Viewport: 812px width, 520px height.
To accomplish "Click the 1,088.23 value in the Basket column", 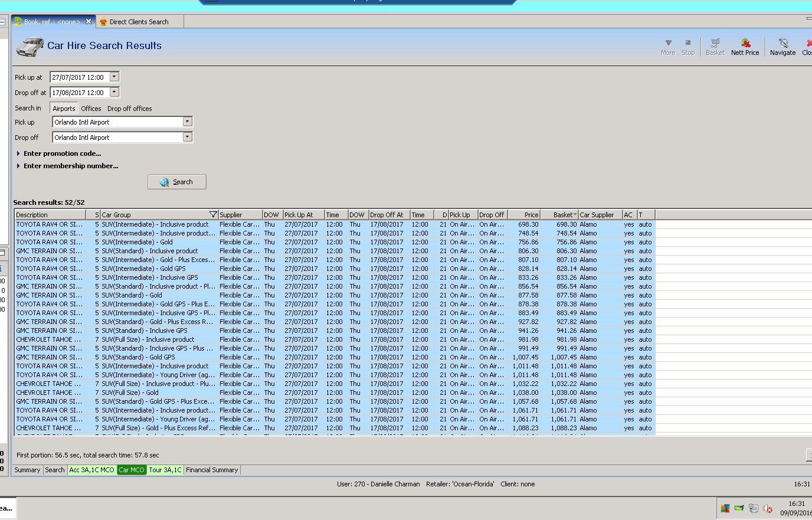I will click(564, 428).
